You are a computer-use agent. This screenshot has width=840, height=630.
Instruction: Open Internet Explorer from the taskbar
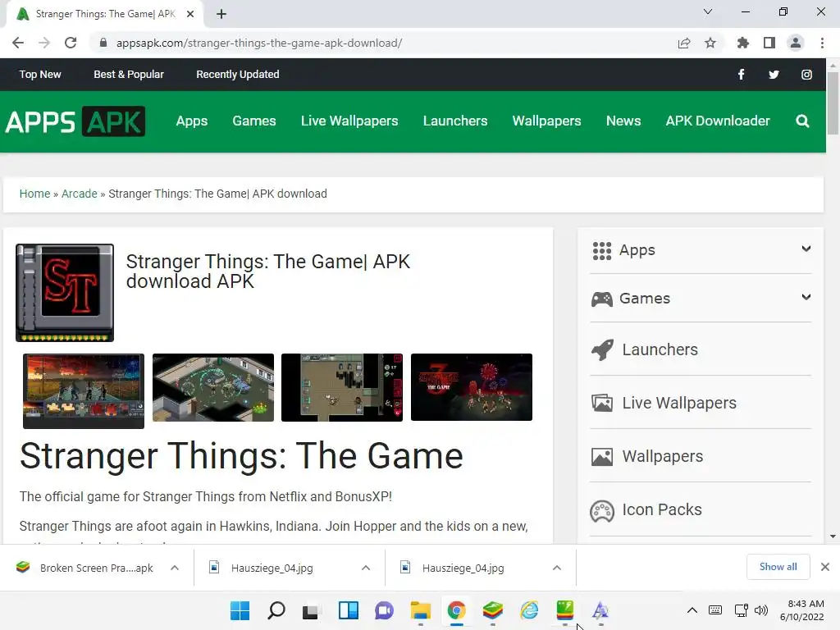tap(529, 610)
